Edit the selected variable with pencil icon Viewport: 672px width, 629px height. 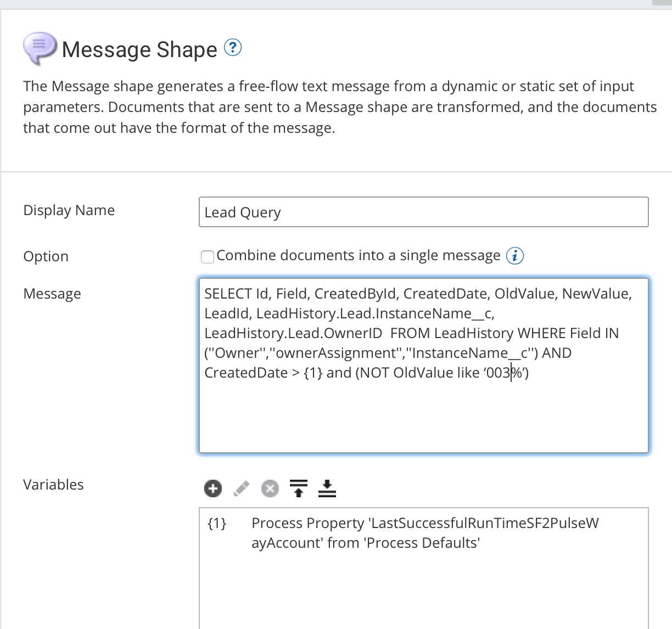pyautogui.click(x=242, y=488)
